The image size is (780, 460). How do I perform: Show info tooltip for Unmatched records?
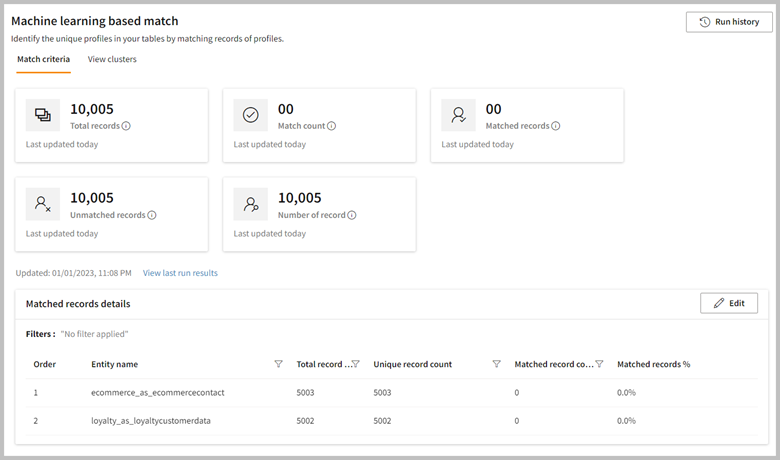(x=152, y=215)
